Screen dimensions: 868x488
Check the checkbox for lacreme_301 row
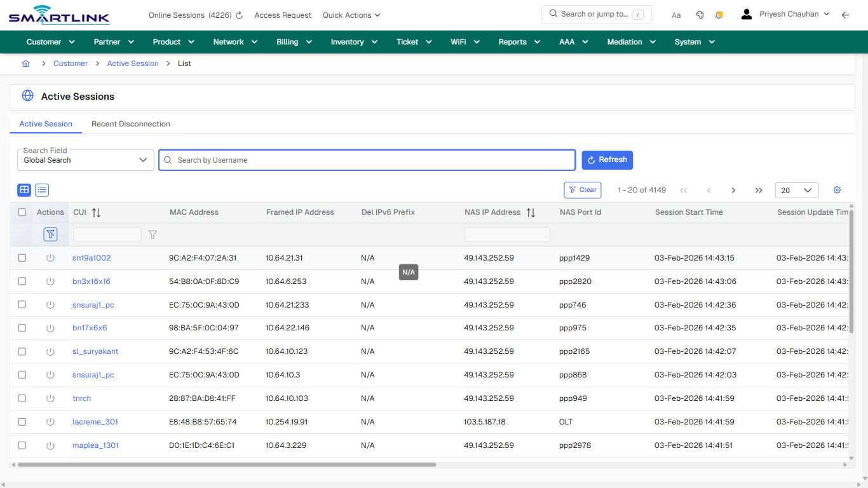pos(22,422)
